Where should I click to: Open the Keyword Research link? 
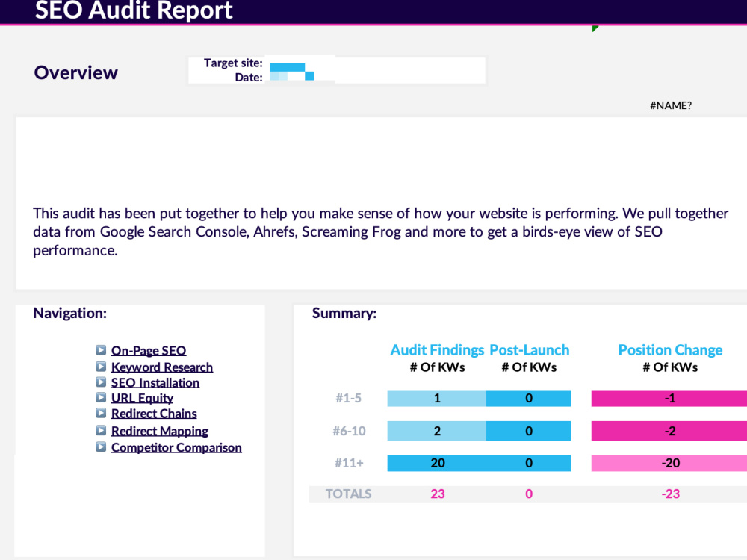pos(162,367)
